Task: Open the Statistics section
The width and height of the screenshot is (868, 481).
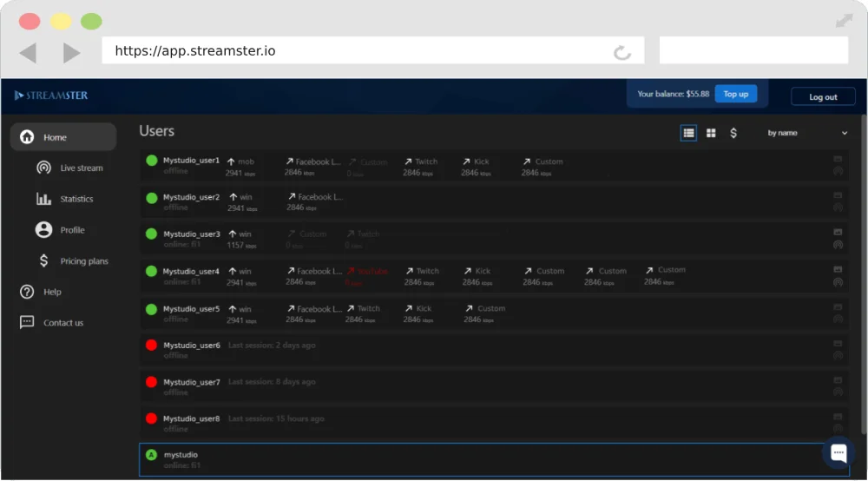Action: [x=65, y=199]
